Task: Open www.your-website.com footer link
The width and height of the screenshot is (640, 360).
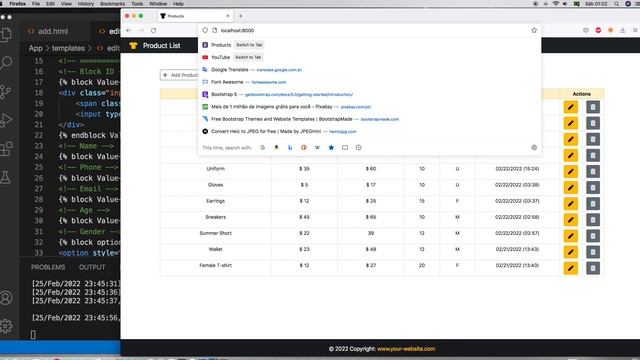Action: coord(406,349)
